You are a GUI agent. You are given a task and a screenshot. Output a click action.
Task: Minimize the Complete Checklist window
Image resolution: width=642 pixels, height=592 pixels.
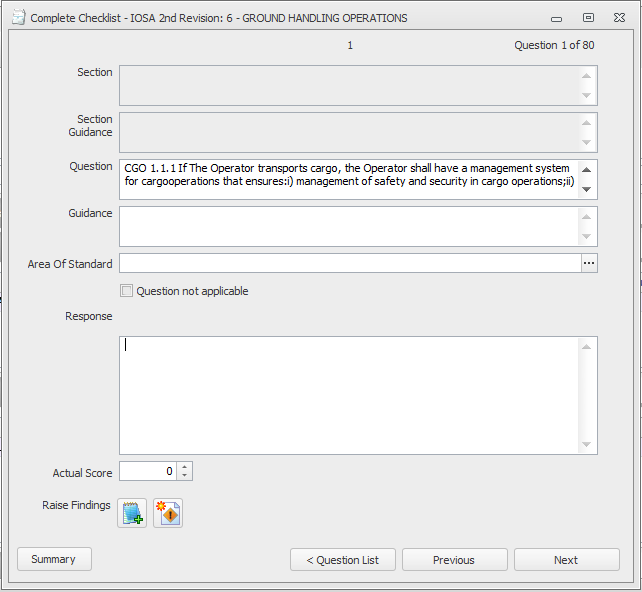pyautogui.click(x=556, y=18)
